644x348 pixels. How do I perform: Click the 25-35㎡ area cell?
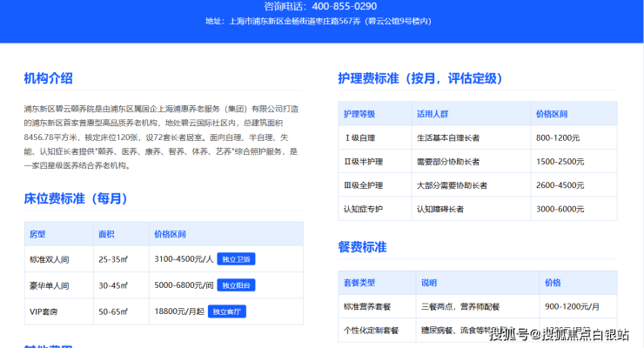(113, 259)
